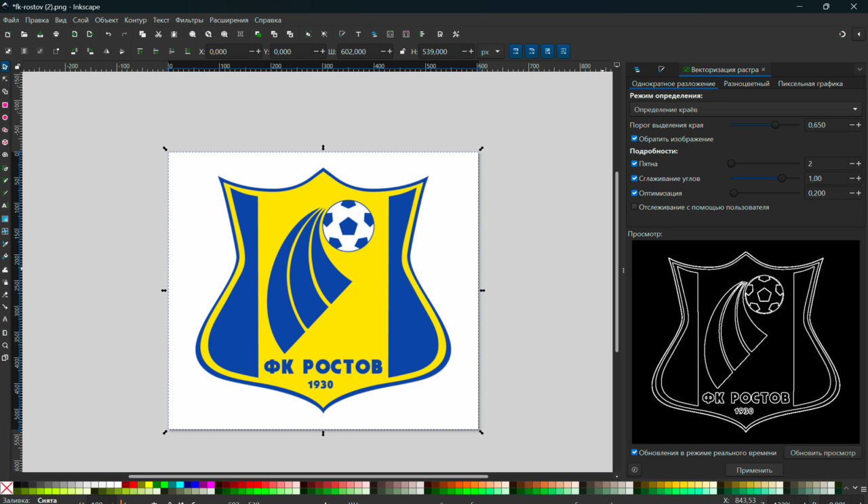Image resolution: width=868 pixels, height=504 pixels.
Task: Click the FK Rostov logo on canvas
Action: (323, 290)
